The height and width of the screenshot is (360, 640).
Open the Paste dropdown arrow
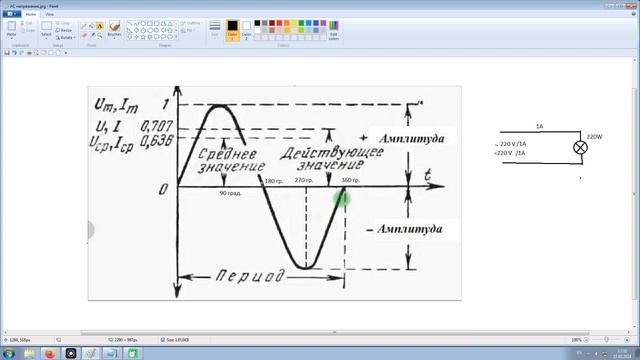[x=11, y=38]
